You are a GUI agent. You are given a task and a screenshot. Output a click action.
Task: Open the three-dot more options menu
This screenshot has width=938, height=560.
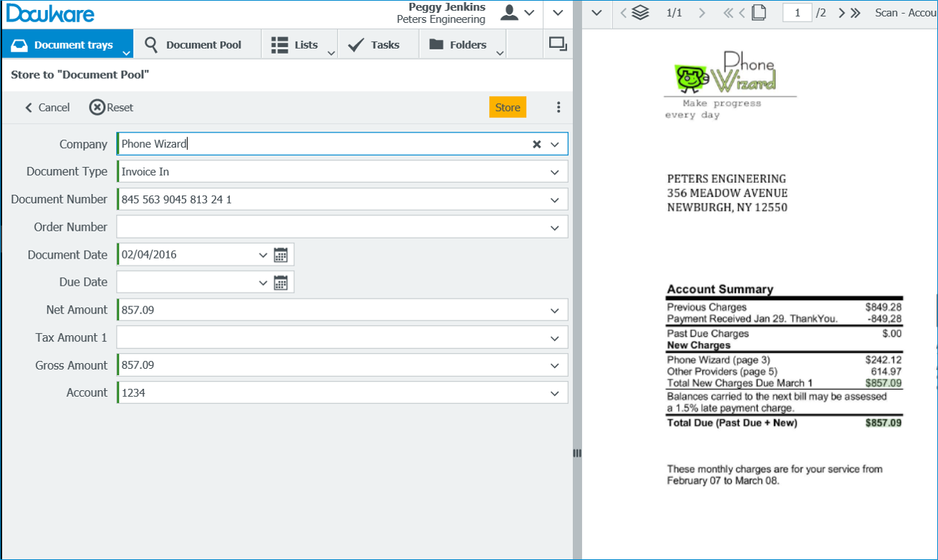[559, 107]
